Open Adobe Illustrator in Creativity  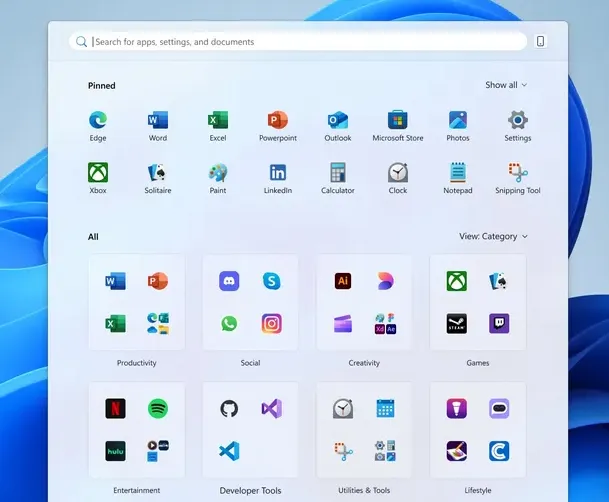pyautogui.click(x=343, y=281)
